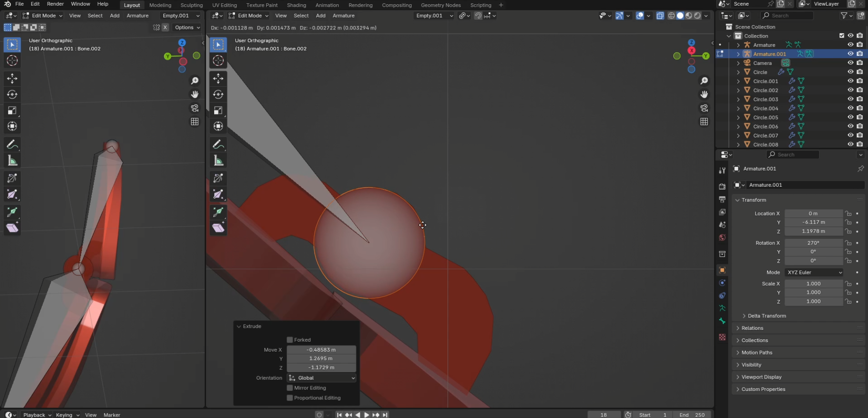Disable rendering for Circle.005 row

click(859, 118)
